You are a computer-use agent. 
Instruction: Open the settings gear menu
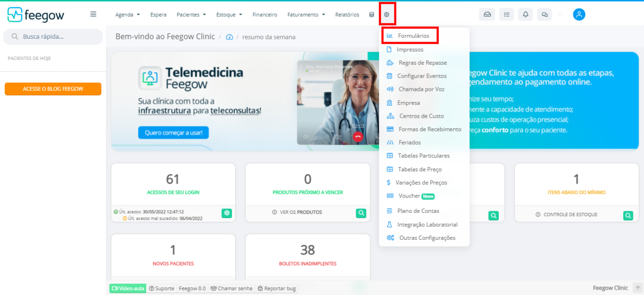click(387, 14)
